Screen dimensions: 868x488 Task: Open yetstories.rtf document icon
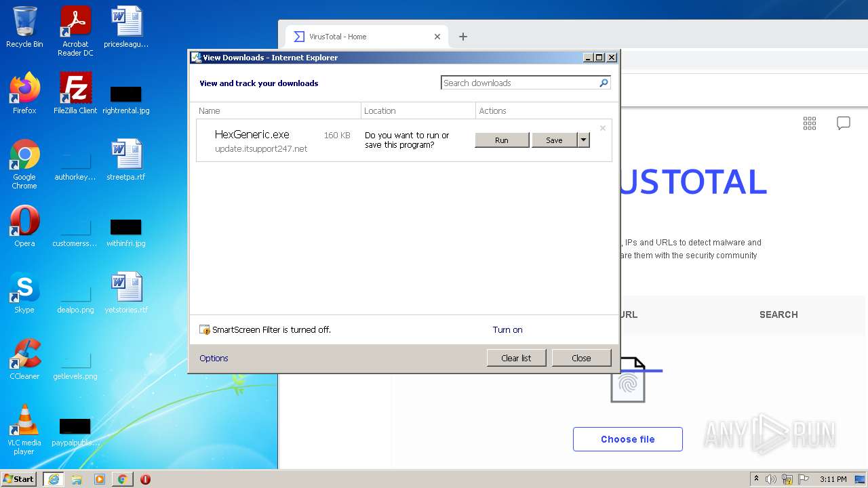click(x=126, y=293)
